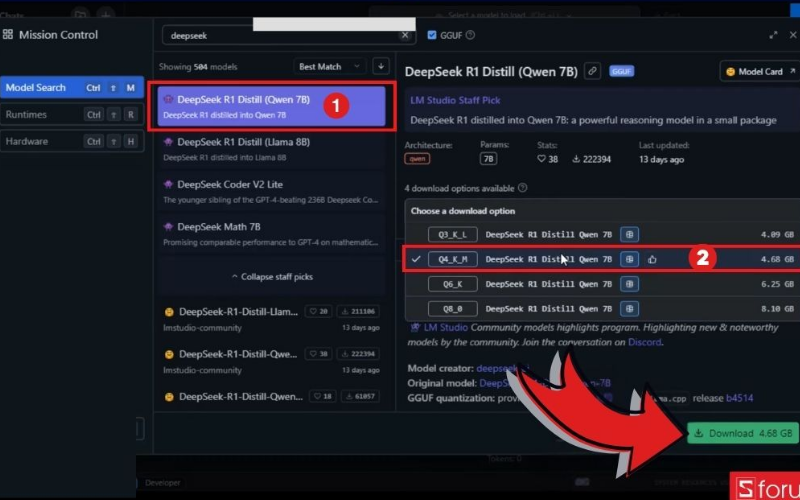The image size is (800, 500).
Task: Click the info icon on Q4_K_M row
Action: [x=629, y=259]
